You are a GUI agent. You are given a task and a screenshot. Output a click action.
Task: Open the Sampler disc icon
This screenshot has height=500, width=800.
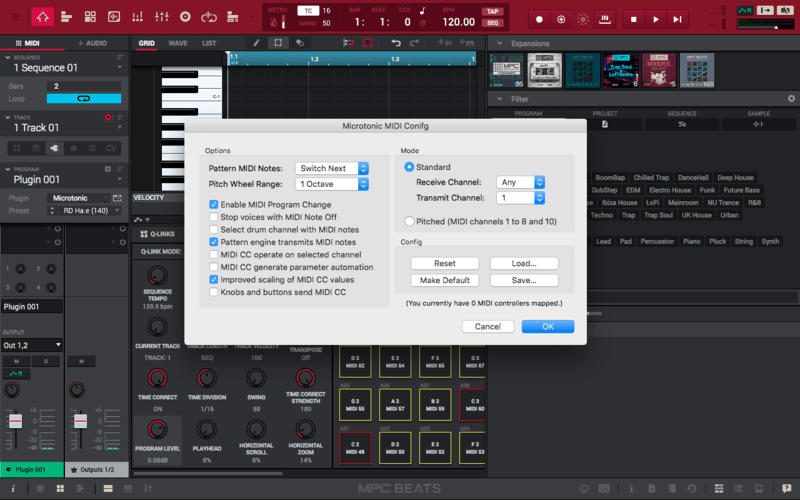point(185,17)
